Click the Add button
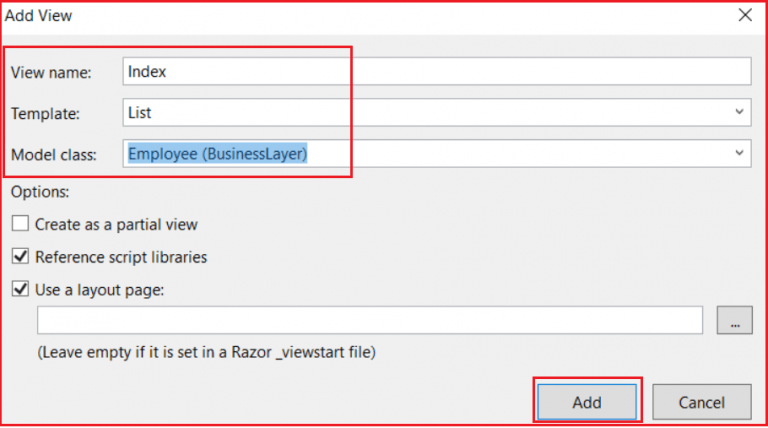Viewport: 768px width, 428px height. point(587,402)
